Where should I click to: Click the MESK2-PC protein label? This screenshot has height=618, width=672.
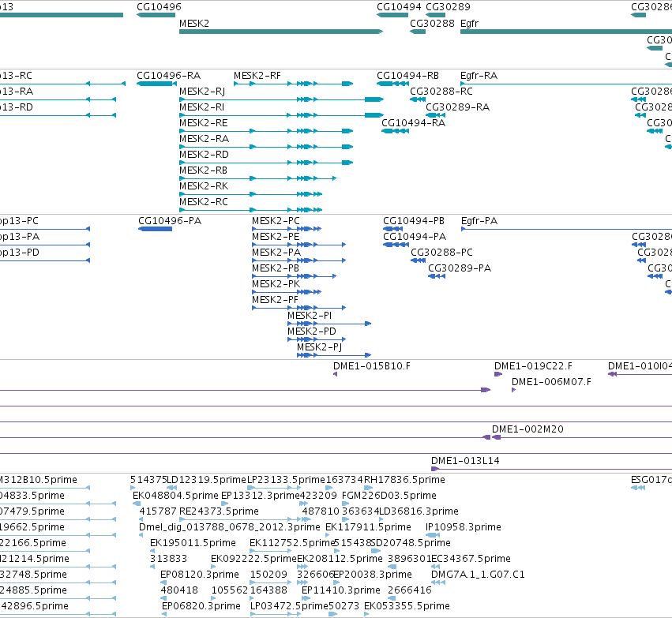[x=276, y=221]
